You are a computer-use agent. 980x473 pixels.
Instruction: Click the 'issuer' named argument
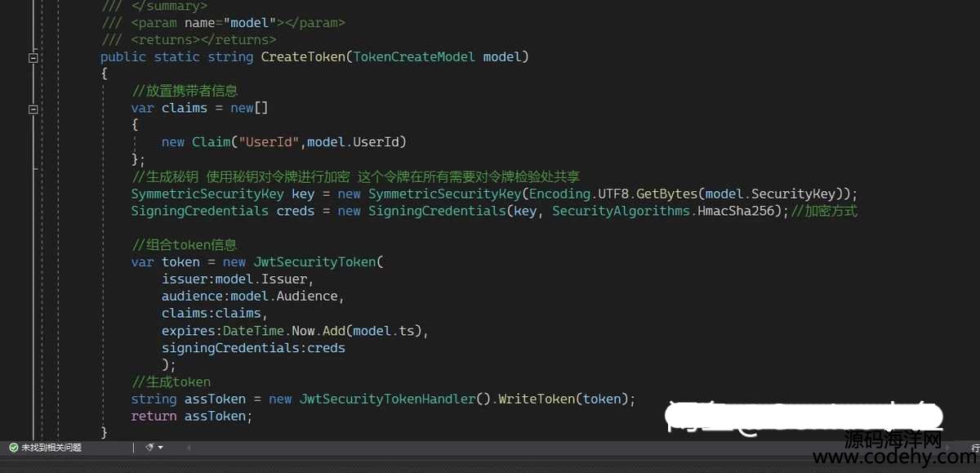point(185,279)
